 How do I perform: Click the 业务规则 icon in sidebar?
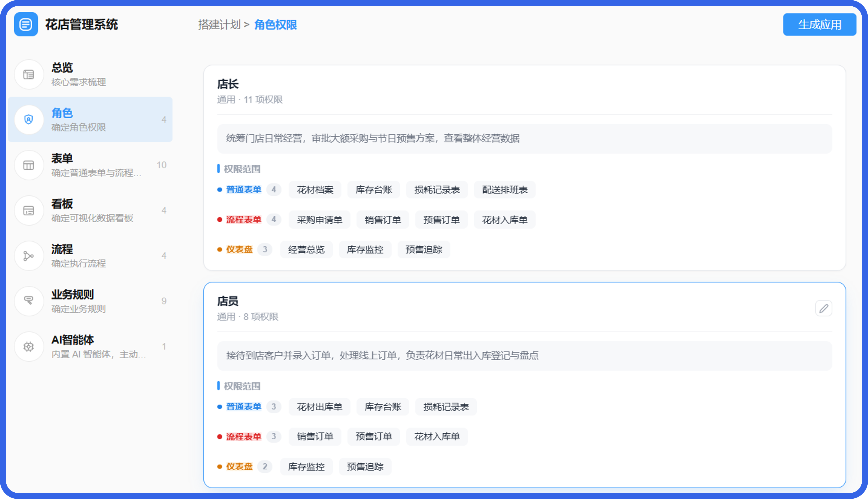point(29,301)
